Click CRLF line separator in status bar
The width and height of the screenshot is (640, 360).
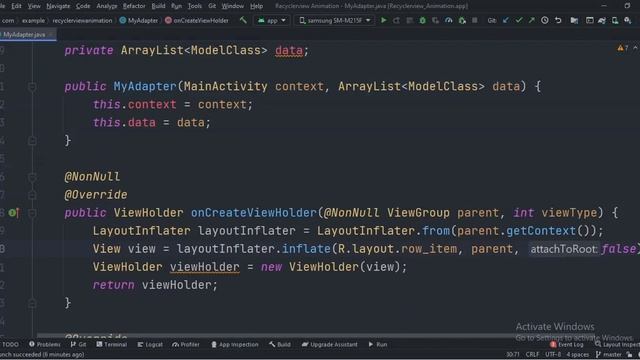click(x=532, y=354)
